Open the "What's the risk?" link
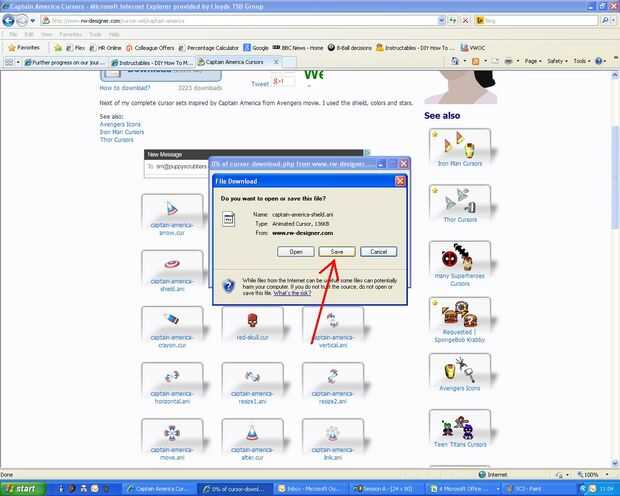620x496 pixels. pyautogui.click(x=292, y=293)
